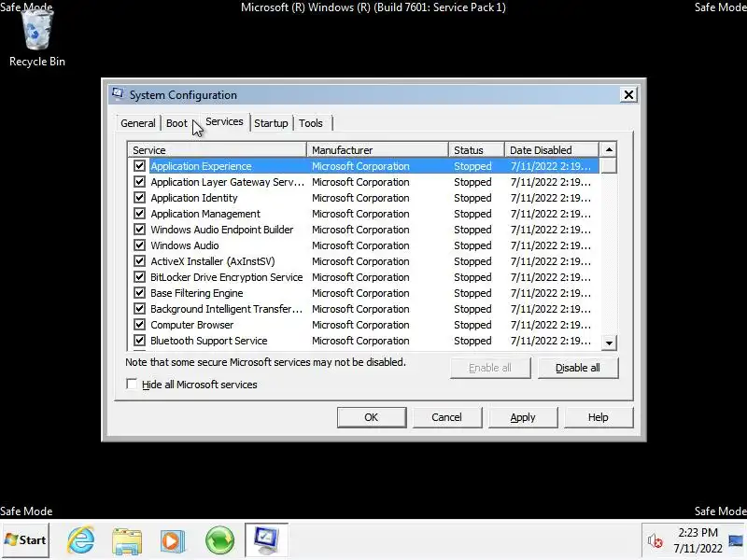The image size is (747, 560).
Task: Switch to the Startup tab
Action: coord(271,123)
